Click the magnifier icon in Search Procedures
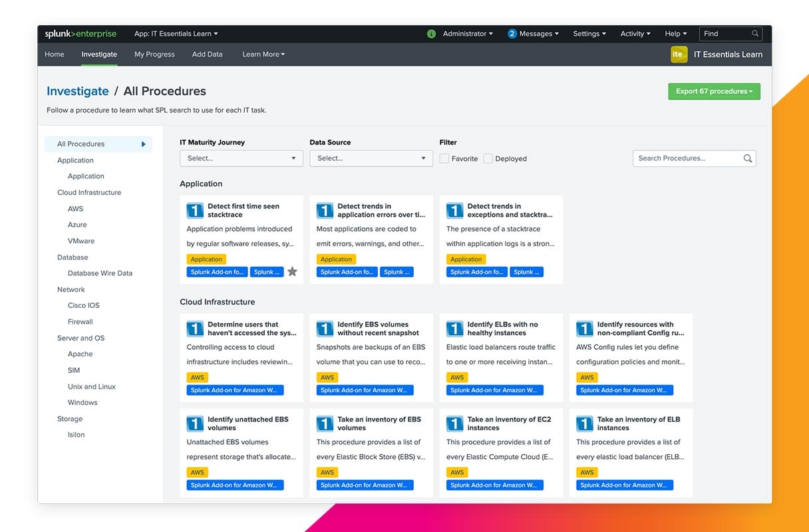 point(748,158)
